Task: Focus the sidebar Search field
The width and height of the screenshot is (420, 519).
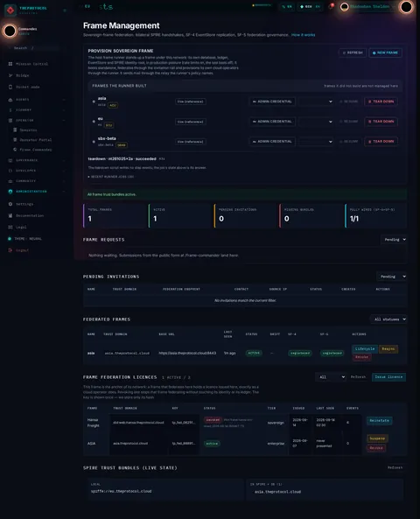Action: [33, 48]
